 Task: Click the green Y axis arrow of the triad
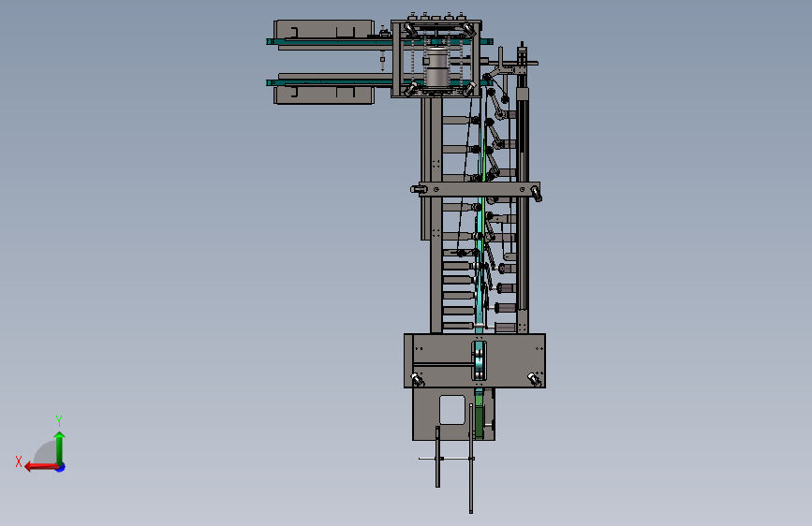60,447
